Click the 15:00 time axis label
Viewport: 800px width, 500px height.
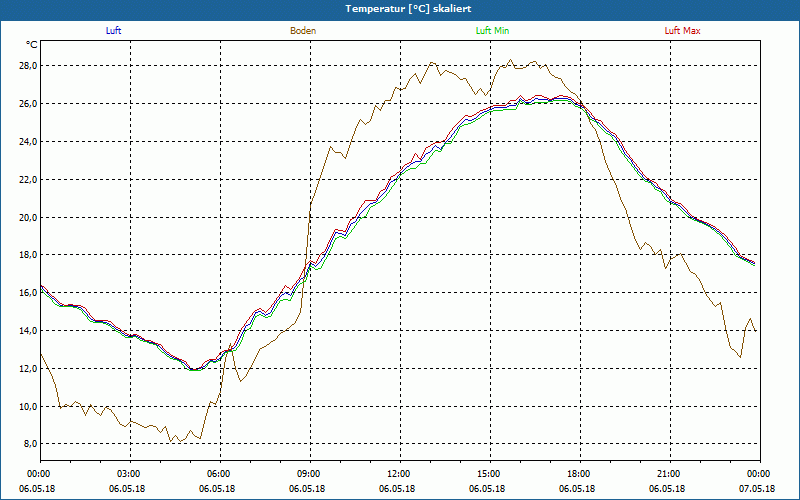pos(490,474)
